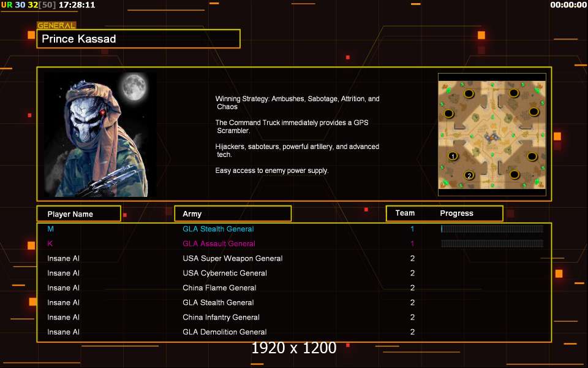Click the USA Super Weapon General entry
The height and width of the screenshot is (368, 588).
[233, 258]
